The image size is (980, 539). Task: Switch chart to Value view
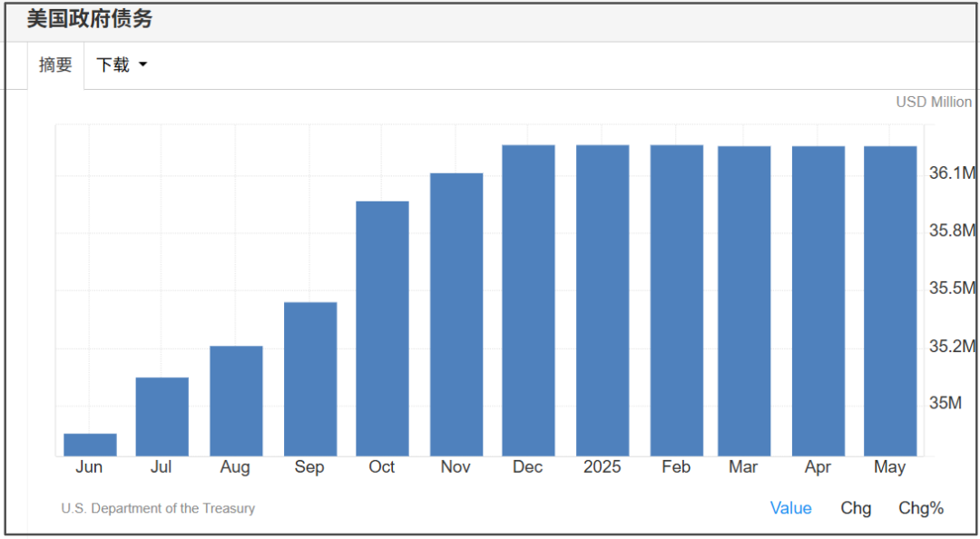pos(790,508)
